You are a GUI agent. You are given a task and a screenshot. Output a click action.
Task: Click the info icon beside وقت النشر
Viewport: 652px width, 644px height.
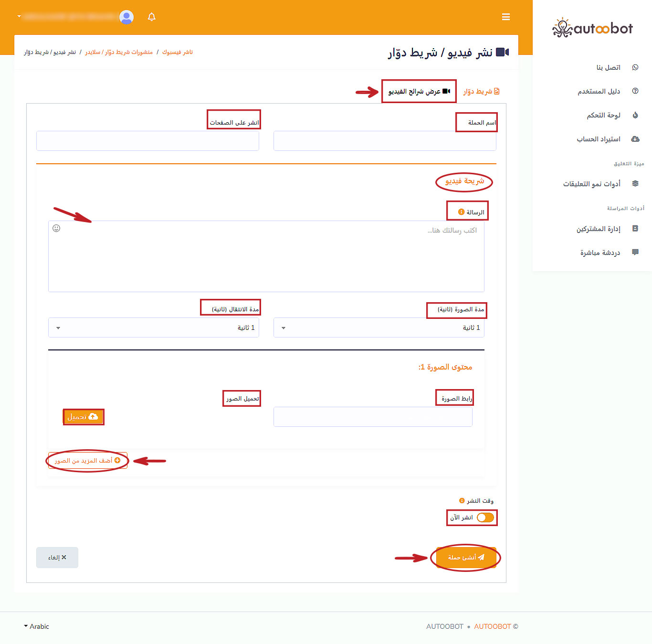click(x=462, y=501)
